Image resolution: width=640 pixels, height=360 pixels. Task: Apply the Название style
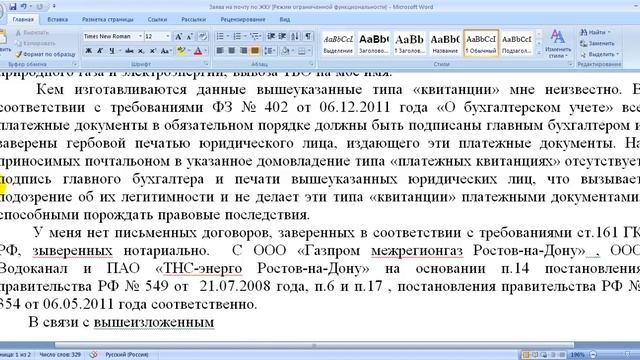tap(445, 43)
